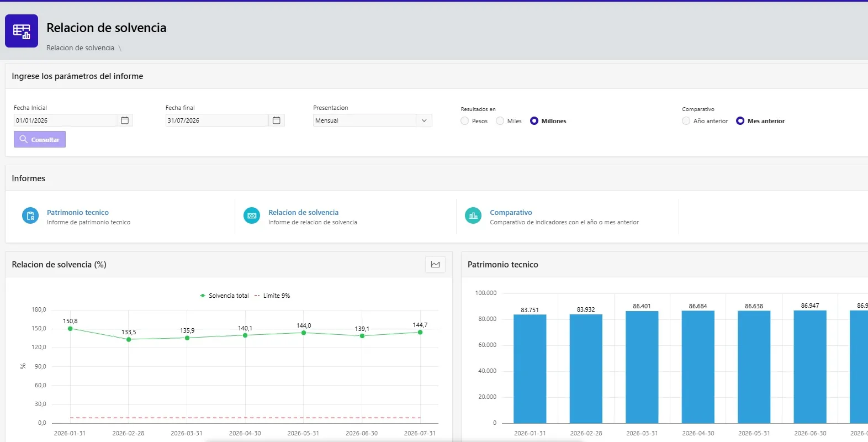868x442 pixels.
Task: Click the Relacion de solvencia breadcrumb
Action: [x=80, y=48]
